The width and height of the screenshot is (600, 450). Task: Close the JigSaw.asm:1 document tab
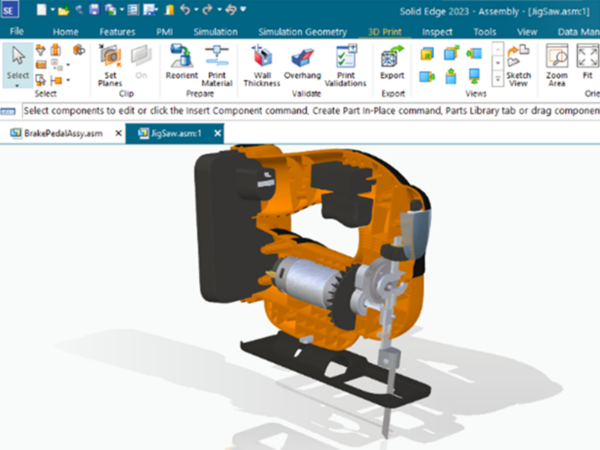(x=217, y=133)
